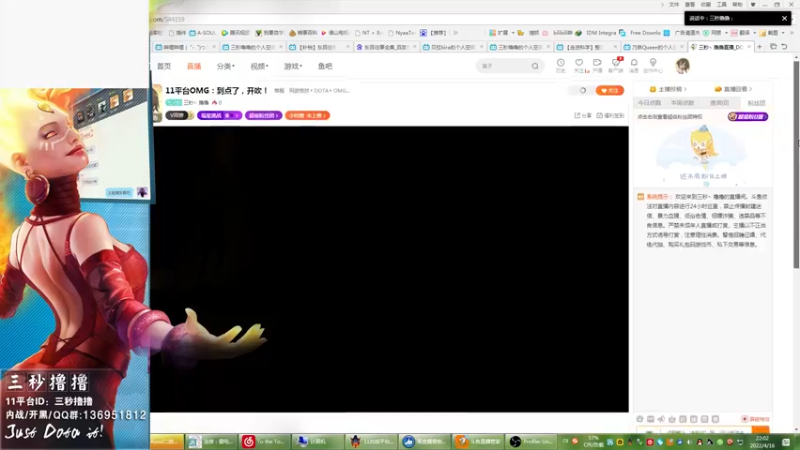Open the 工具 menu
Viewport: 800px width, 450px height.
(721, 5)
